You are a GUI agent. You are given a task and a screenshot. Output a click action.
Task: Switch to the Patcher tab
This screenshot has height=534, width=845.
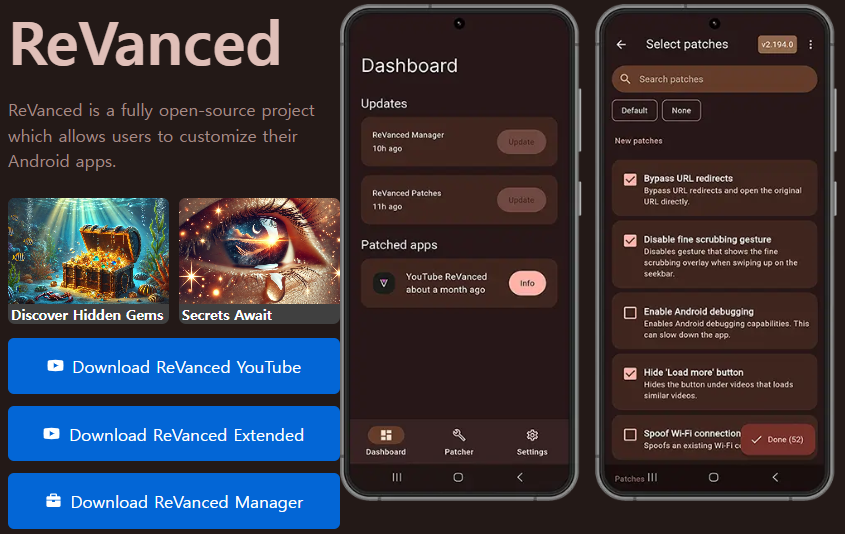tap(459, 441)
